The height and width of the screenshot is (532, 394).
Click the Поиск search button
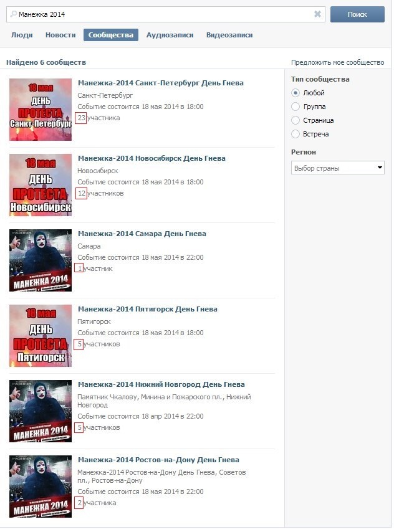[x=357, y=14]
